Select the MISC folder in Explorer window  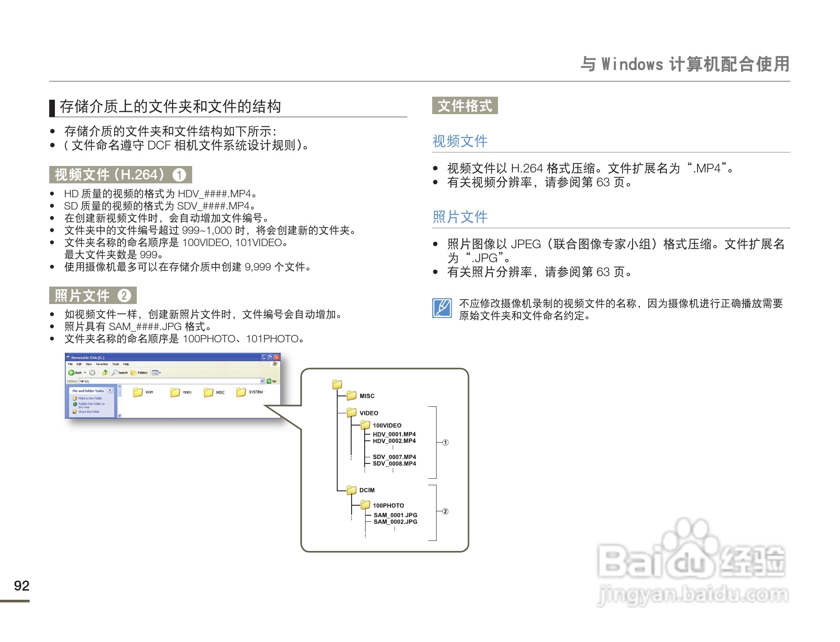click(214, 392)
